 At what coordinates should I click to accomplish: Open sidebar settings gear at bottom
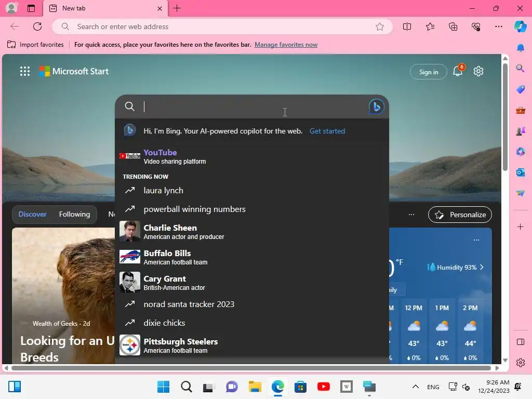pos(521,363)
